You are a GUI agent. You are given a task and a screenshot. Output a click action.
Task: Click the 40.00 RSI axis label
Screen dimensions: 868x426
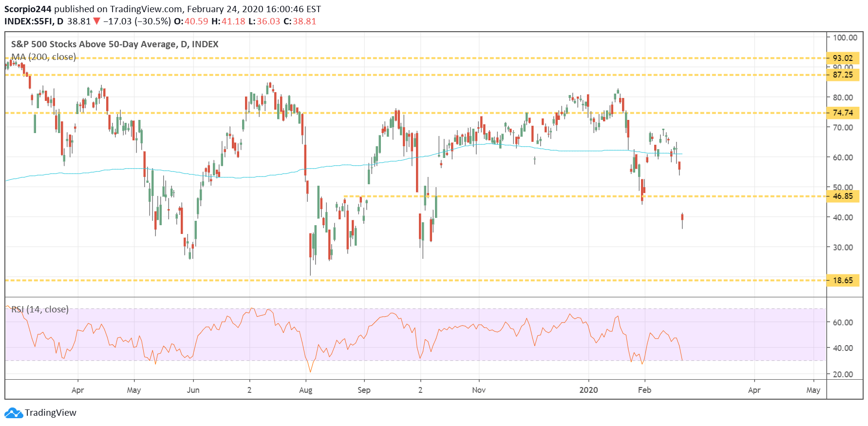[843, 348]
